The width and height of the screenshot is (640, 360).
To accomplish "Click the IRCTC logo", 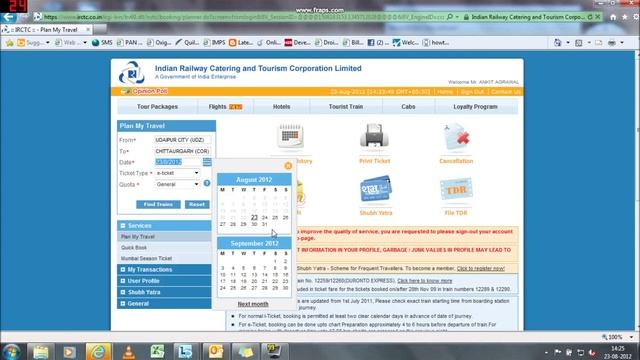I will coord(132,73).
